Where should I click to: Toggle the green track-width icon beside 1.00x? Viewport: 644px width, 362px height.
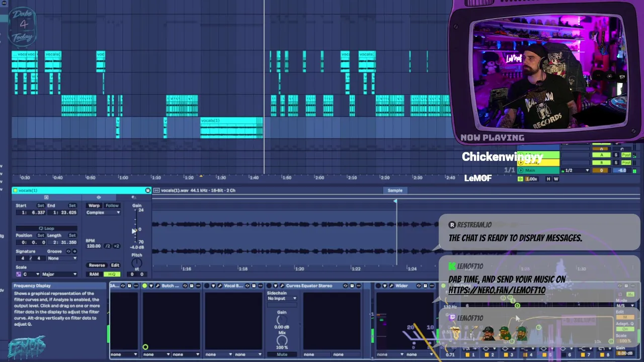(x=520, y=179)
